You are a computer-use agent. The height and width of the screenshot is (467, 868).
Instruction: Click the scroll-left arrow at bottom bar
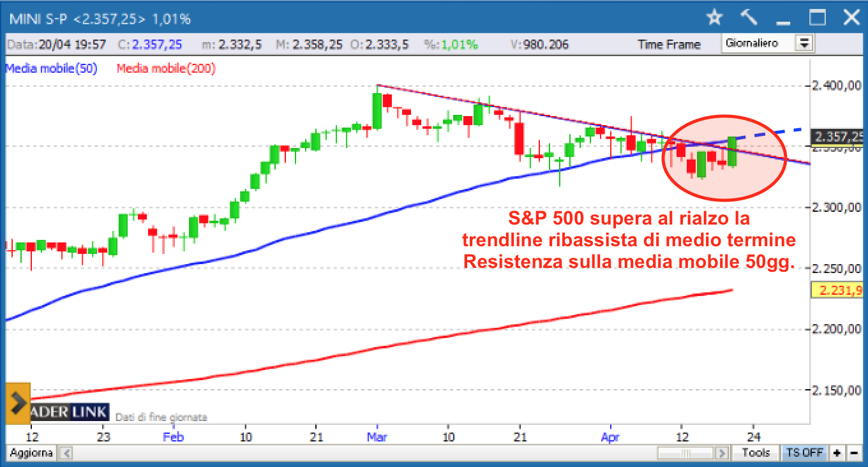pyautogui.click(x=65, y=453)
